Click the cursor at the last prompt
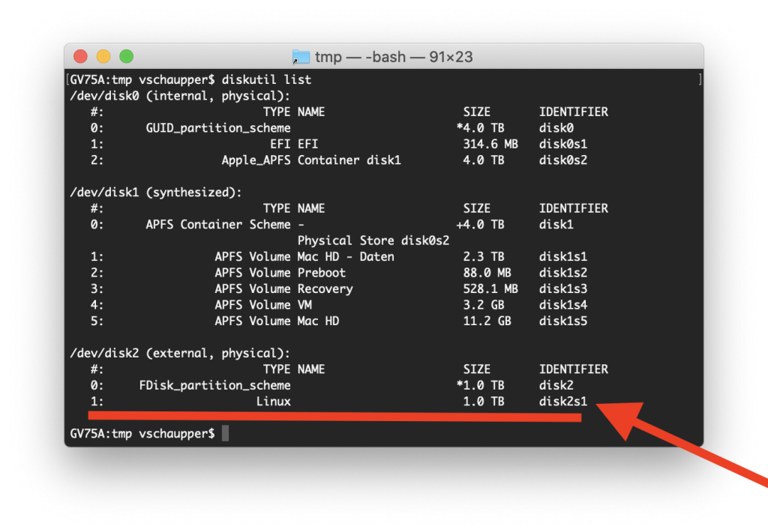768x532 pixels. tap(225, 433)
